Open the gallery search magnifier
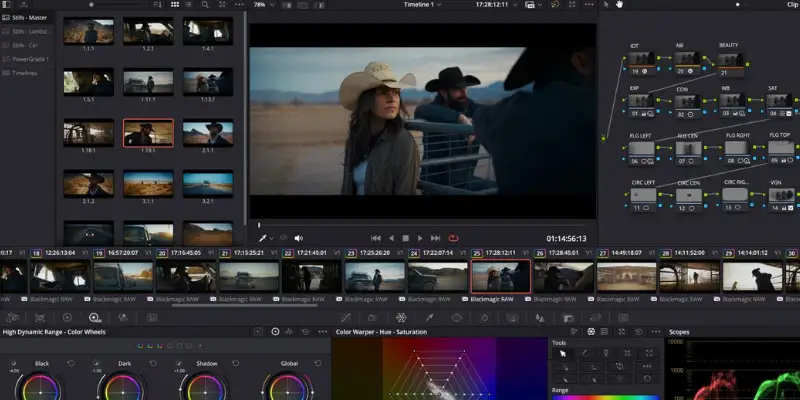The image size is (800, 400). [205, 5]
